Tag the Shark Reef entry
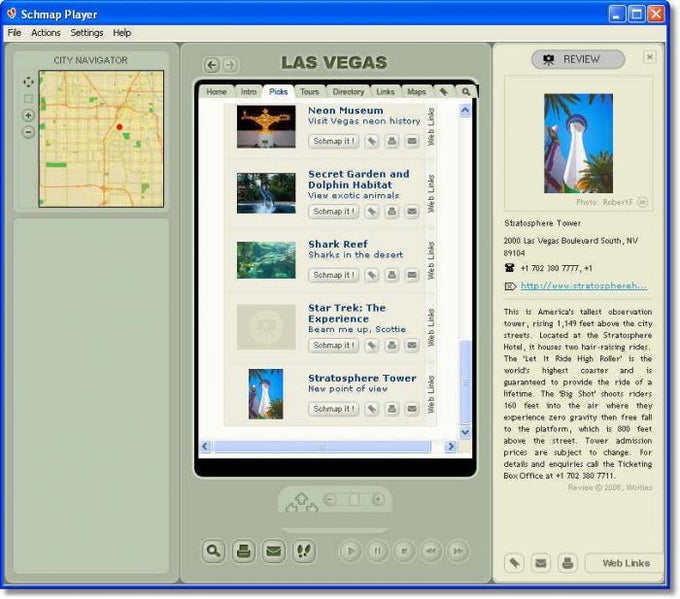This screenshot has width=680, height=599. click(372, 275)
